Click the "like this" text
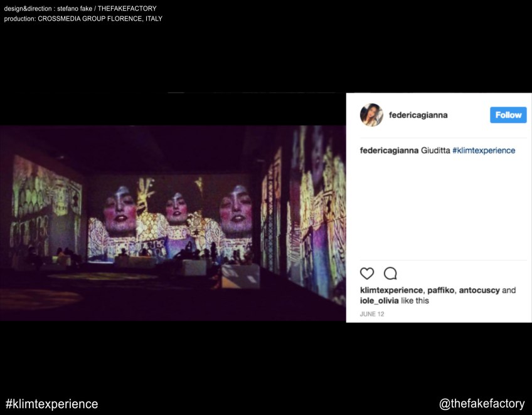 [415, 301]
